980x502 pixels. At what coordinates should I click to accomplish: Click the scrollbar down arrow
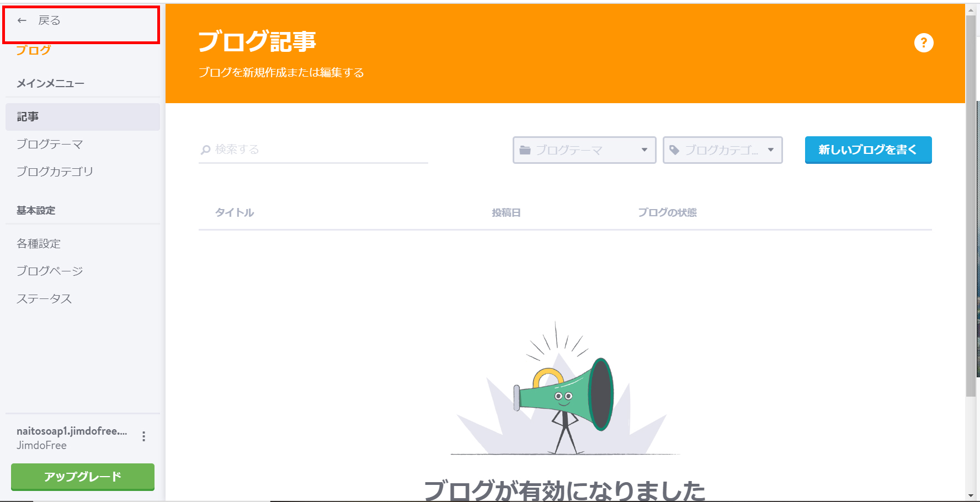(x=971, y=496)
